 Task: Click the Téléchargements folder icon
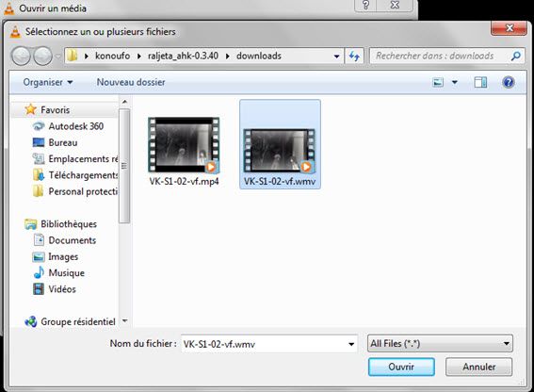click(38, 175)
